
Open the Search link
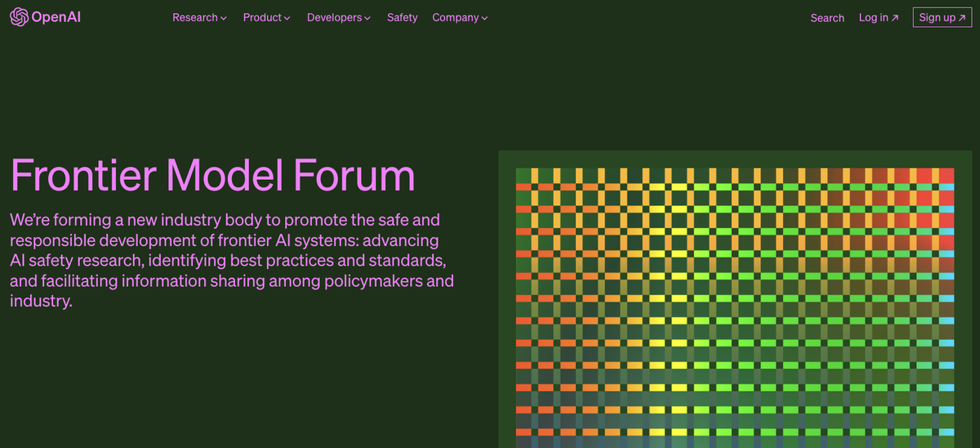tap(827, 17)
